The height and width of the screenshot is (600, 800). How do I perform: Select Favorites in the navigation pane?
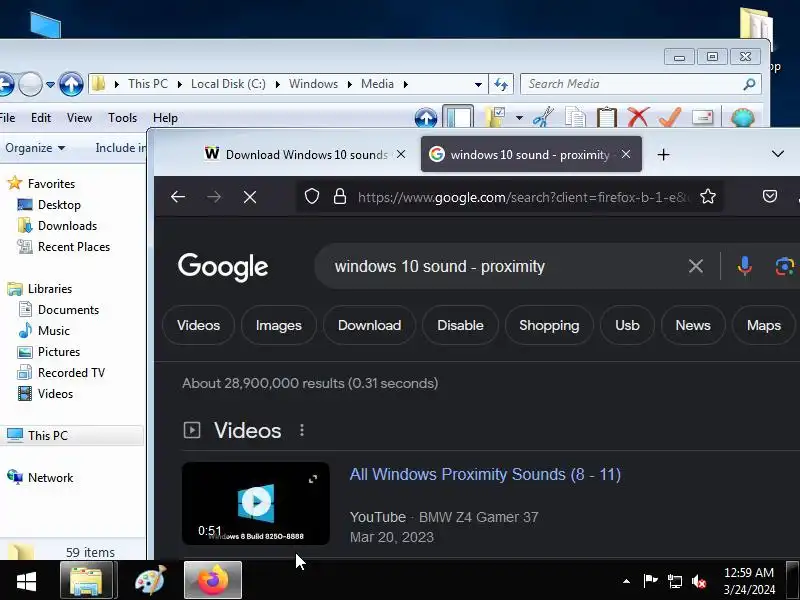tap(51, 184)
